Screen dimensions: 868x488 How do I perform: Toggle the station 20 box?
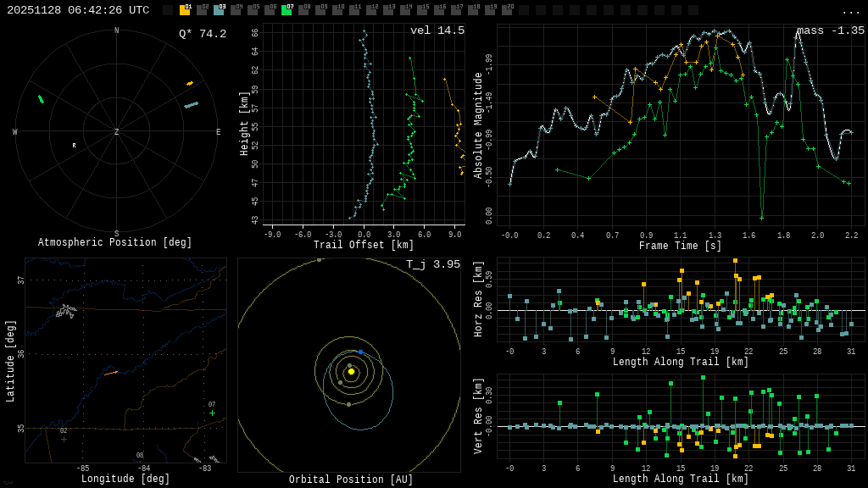(507, 10)
